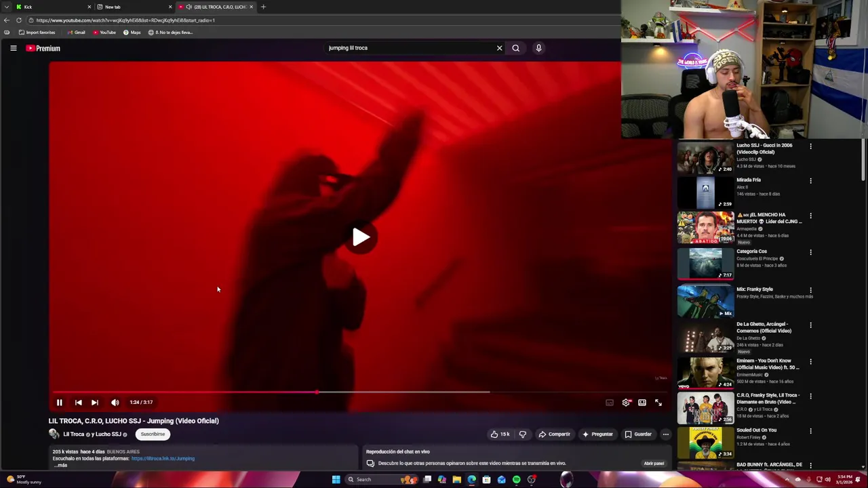This screenshot has height=488, width=868.
Task: Pause the video from the control bar
Action: [59, 403]
